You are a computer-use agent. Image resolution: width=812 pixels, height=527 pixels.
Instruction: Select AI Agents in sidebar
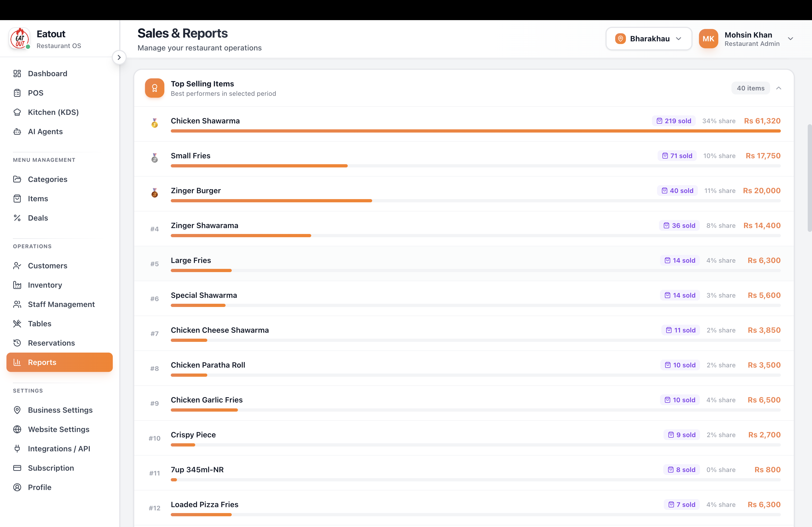pos(59,131)
